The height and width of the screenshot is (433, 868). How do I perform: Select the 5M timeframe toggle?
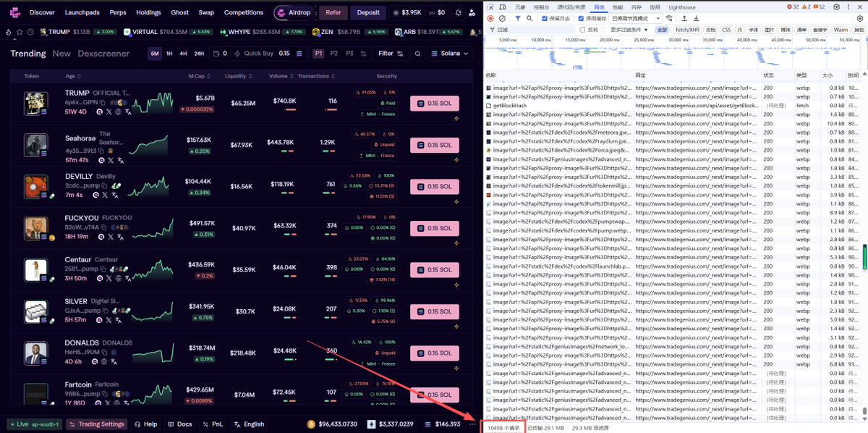coord(155,54)
